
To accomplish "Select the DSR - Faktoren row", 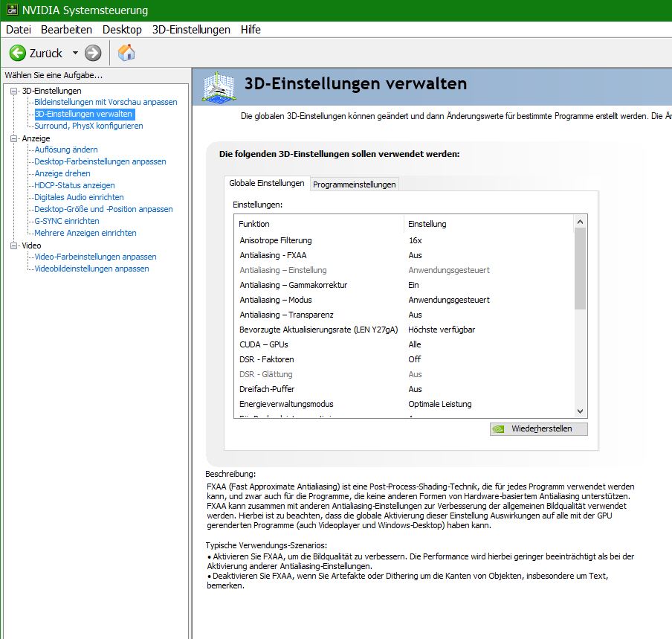I will tap(404, 359).
